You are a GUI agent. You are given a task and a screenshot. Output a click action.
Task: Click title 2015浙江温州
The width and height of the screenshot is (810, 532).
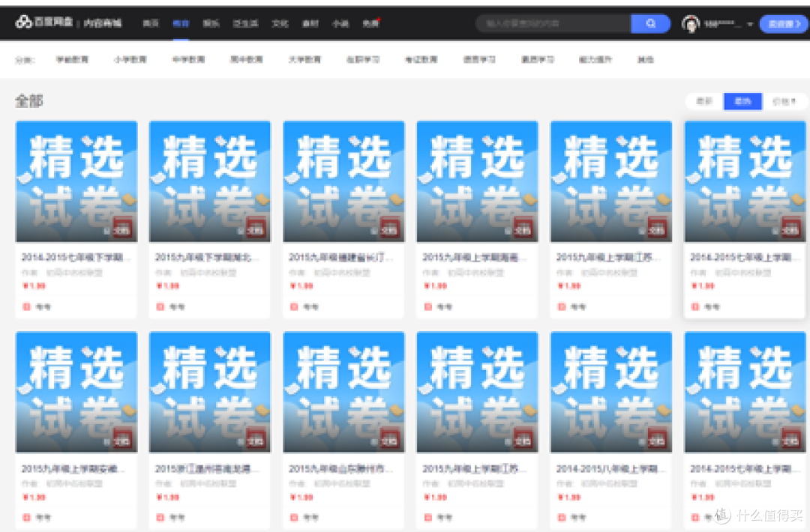[207, 468]
